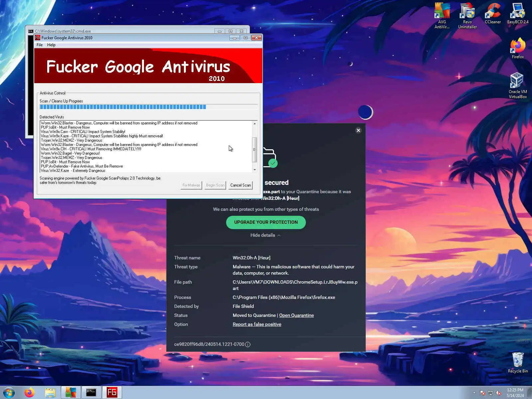Select the CCleaner desktop icon
The height and width of the screenshot is (399, 532).
[x=492, y=13]
